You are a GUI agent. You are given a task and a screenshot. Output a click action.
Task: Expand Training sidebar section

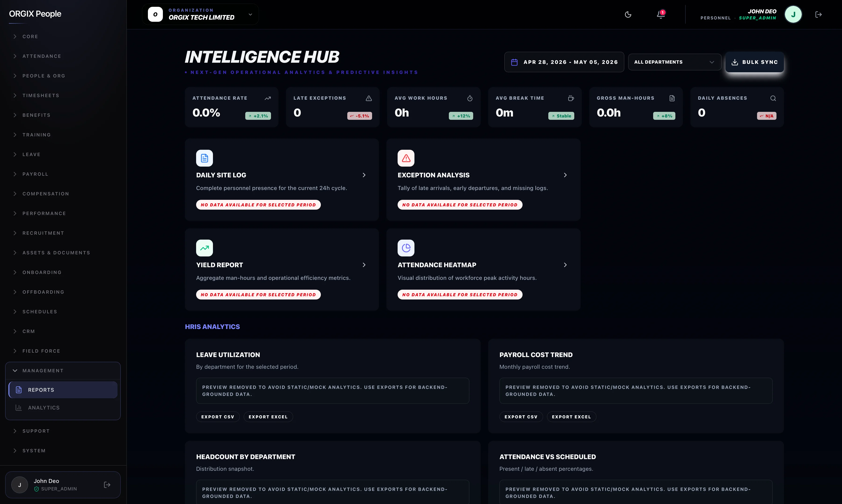tap(63, 135)
